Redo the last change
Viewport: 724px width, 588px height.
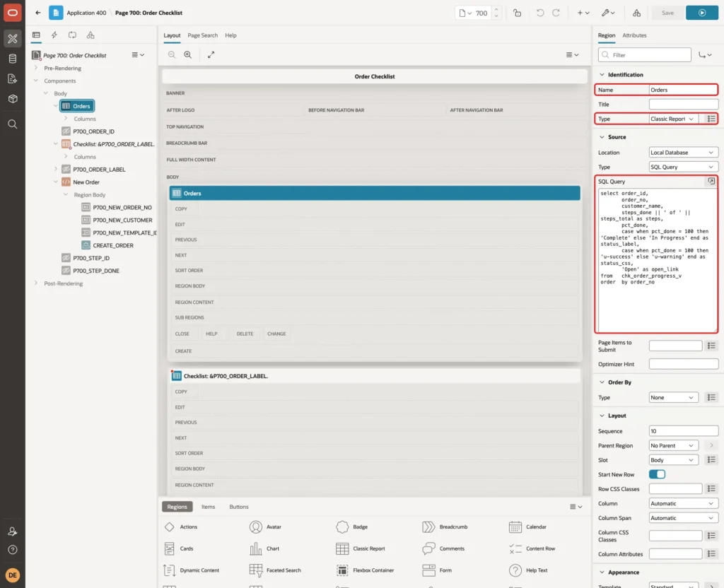tap(556, 13)
